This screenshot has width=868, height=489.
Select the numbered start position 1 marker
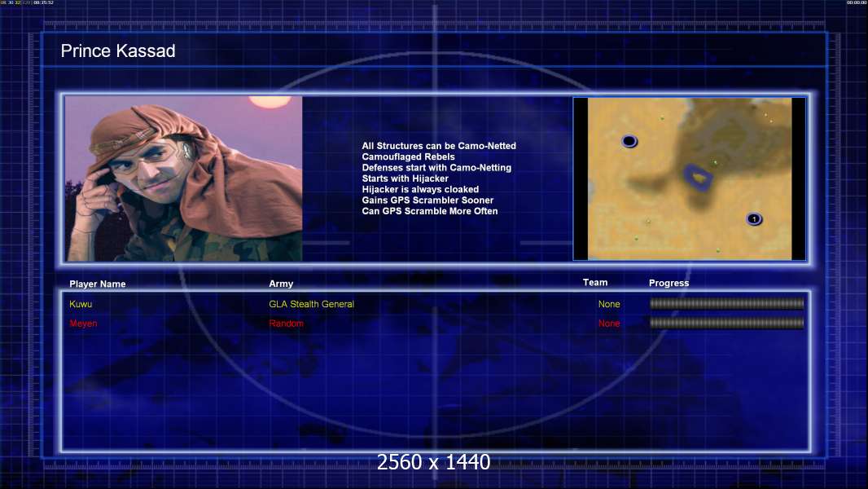click(754, 218)
